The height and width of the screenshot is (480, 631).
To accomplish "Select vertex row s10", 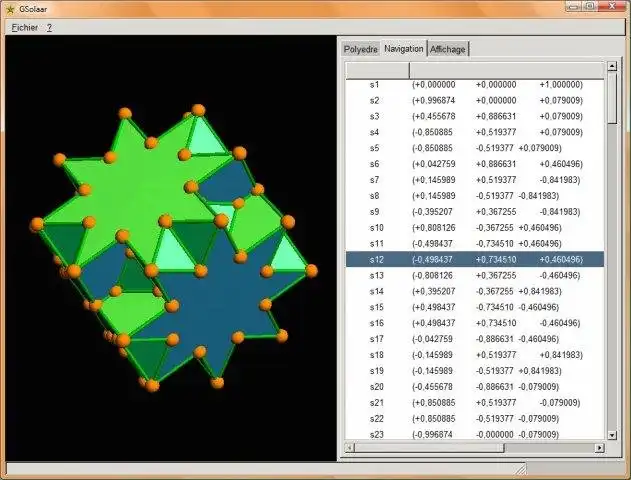I will (x=475, y=228).
